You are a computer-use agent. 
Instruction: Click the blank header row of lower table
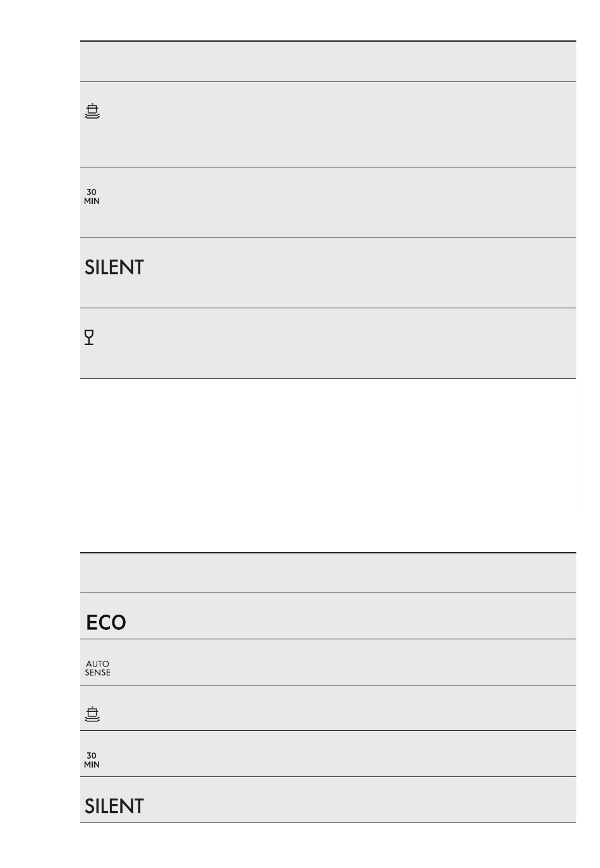(x=328, y=573)
